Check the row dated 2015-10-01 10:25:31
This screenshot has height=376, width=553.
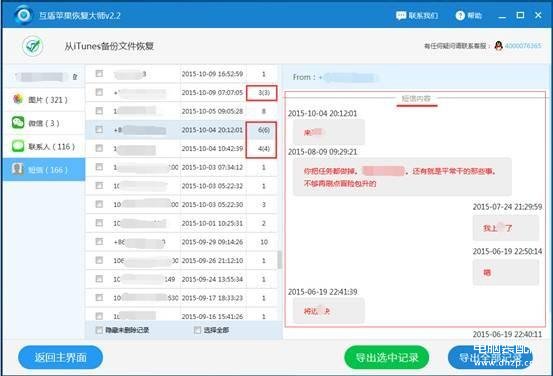tap(99, 223)
